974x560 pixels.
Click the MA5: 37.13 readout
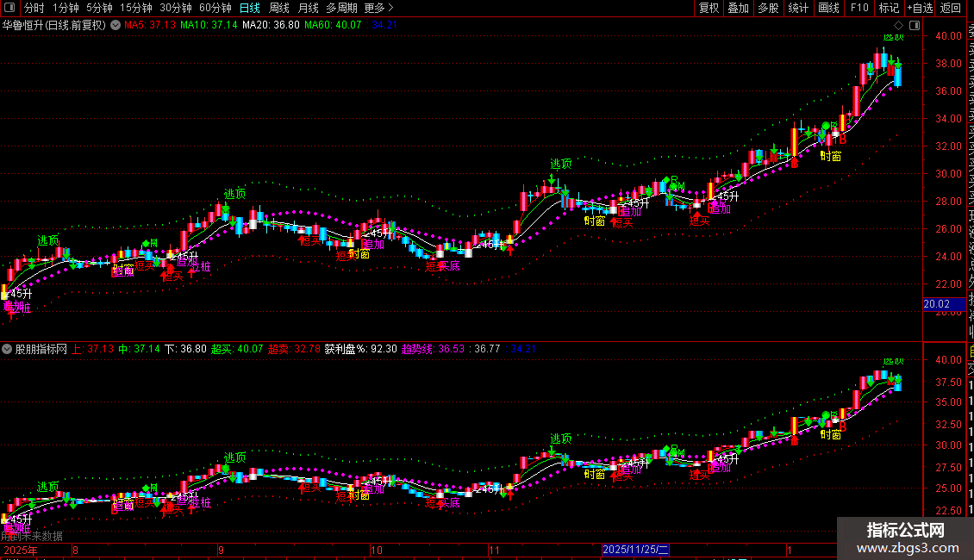(150, 25)
